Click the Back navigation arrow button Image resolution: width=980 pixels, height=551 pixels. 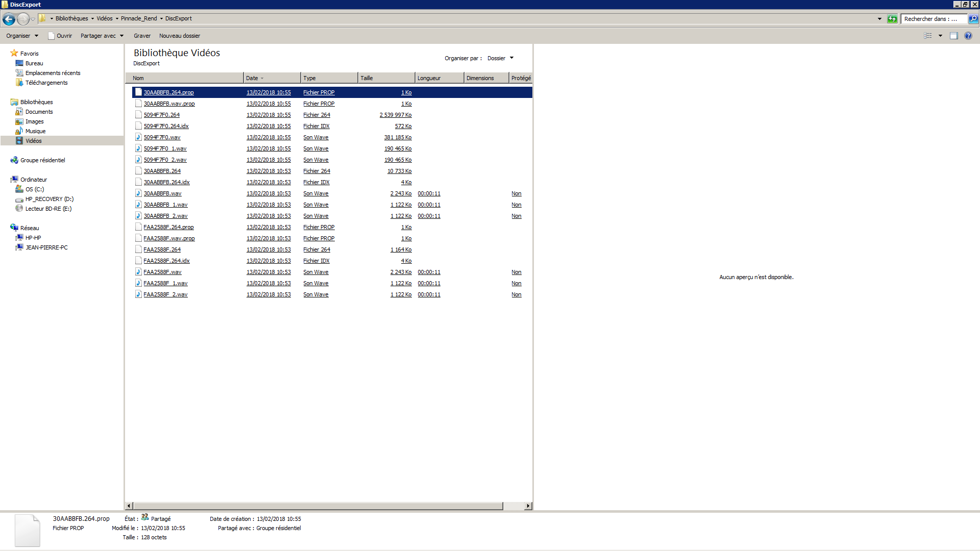tap(9, 19)
